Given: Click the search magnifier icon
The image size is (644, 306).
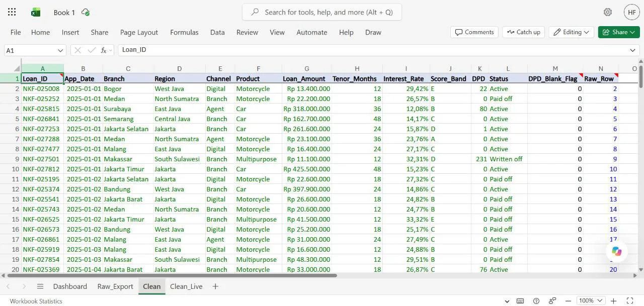Looking at the screenshot, I should click(255, 12).
